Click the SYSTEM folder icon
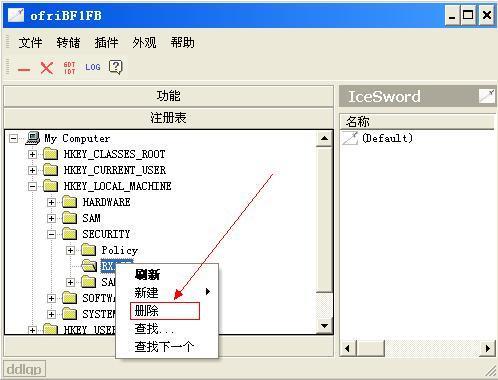The width and height of the screenshot is (498, 380). [70, 314]
